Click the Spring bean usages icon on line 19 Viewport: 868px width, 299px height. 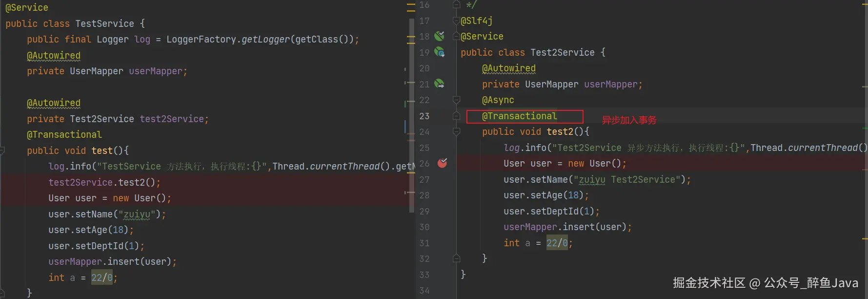coord(440,52)
